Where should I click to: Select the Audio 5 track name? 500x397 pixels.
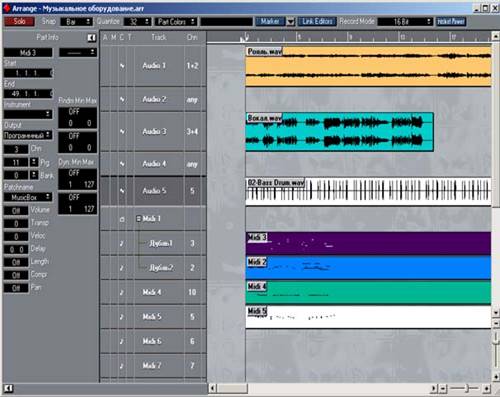pos(154,191)
